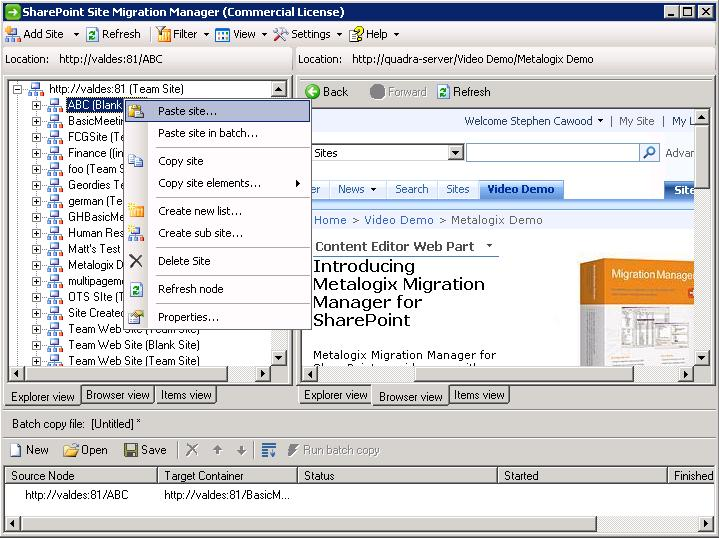720x539 pixels.
Task: Open the Filter dropdown arrow
Action: [x=206, y=35]
